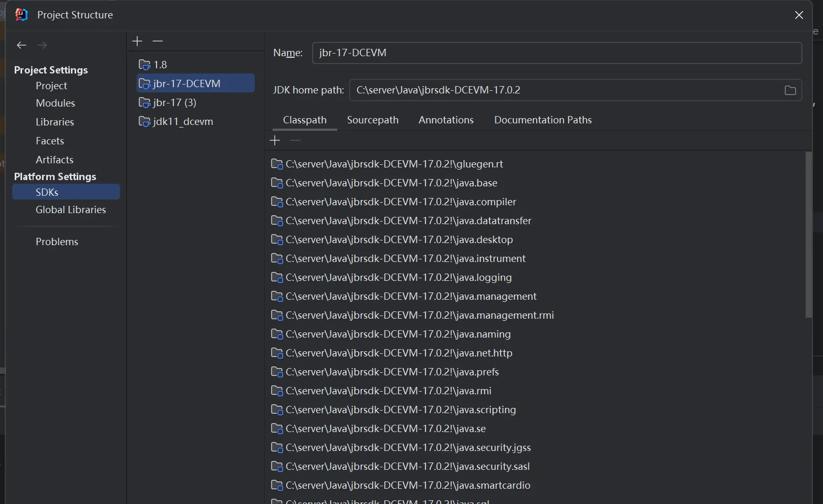
Task: Select SDKs under Platform Settings
Action: click(x=66, y=192)
